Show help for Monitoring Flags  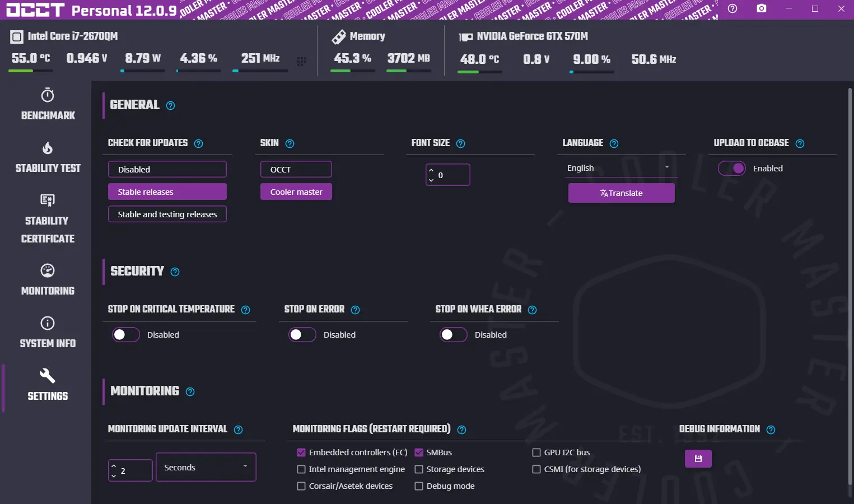click(461, 430)
